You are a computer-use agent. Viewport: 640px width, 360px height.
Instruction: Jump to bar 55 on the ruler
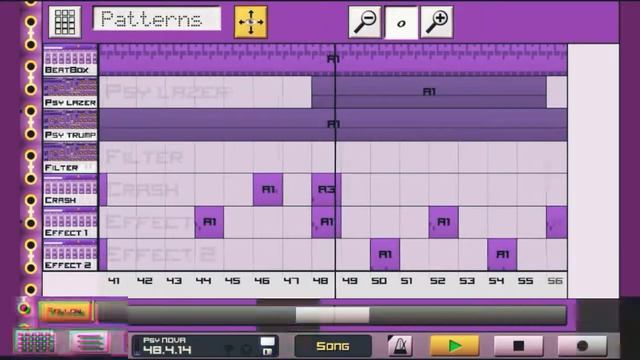[525, 281]
